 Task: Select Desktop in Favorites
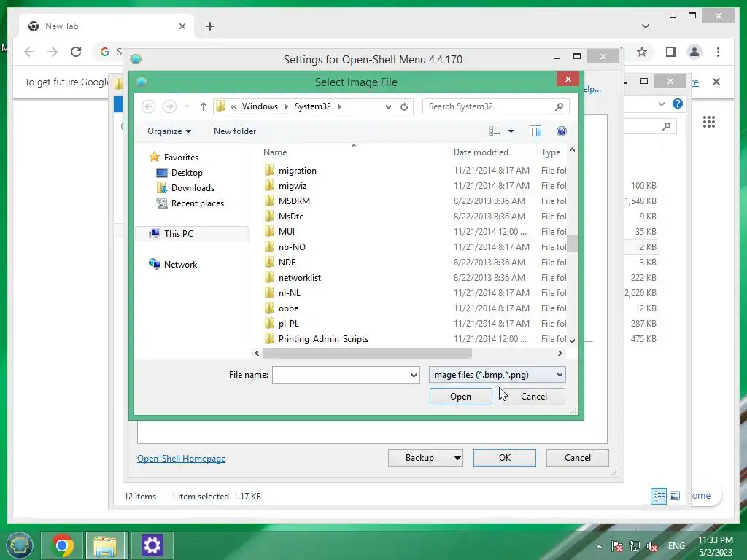point(187,172)
